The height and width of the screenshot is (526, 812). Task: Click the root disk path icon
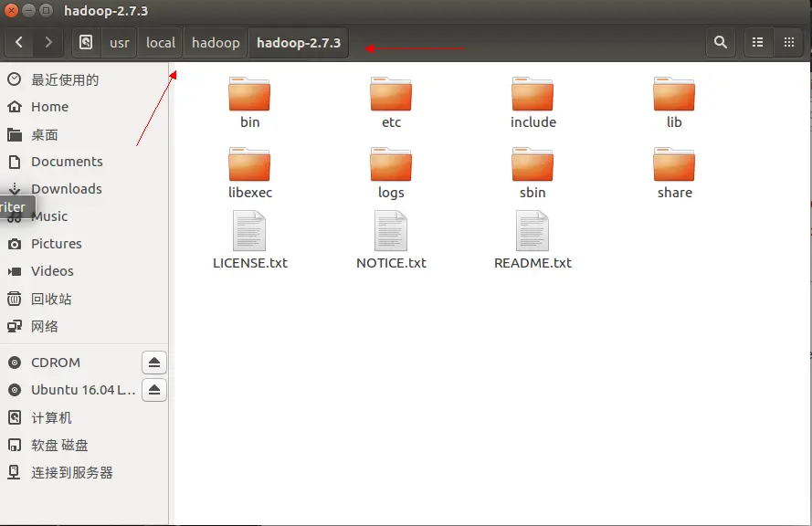pos(86,42)
